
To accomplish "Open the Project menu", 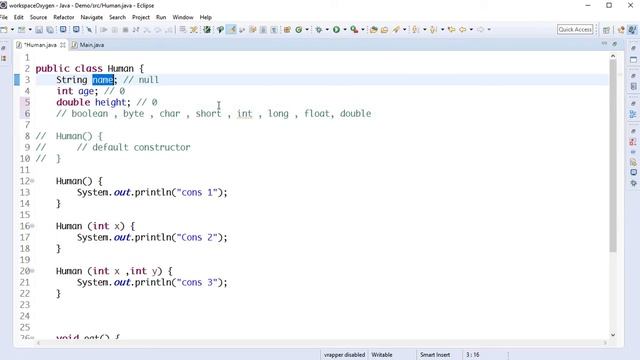I will point(141,17).
